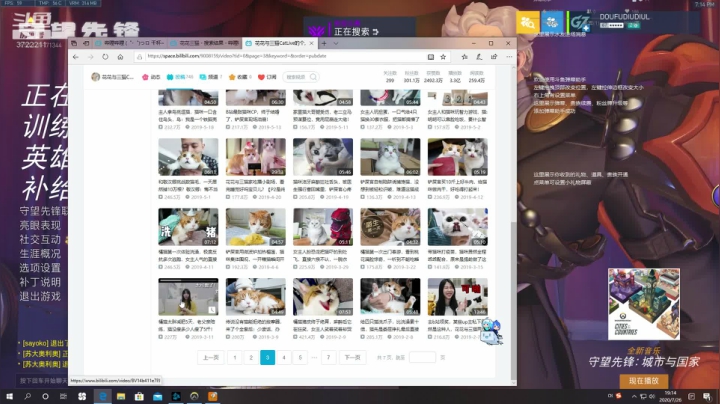Open the browser home page

click(120, 57)
